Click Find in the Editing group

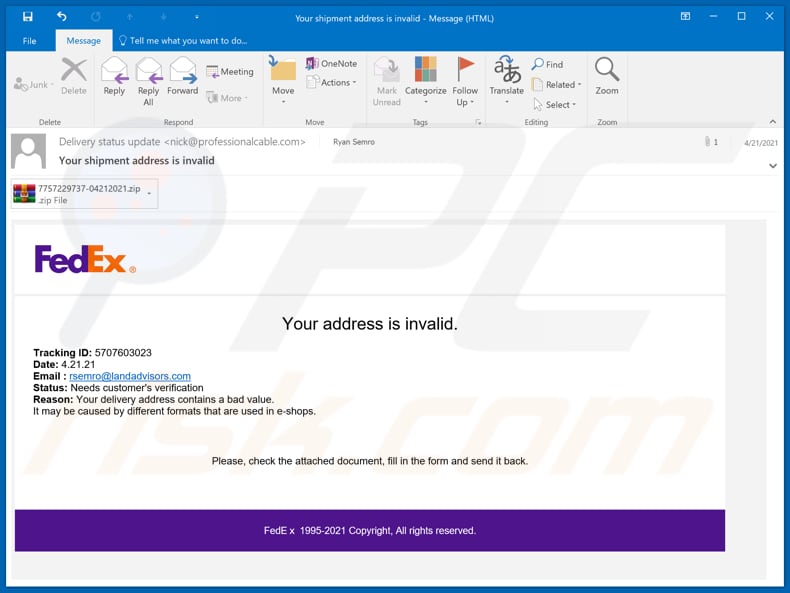coord(548,64)
